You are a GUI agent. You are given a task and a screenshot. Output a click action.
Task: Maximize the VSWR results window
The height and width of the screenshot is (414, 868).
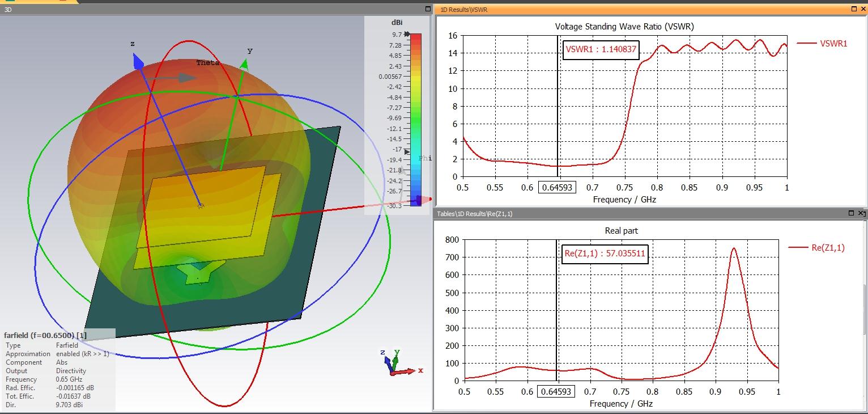[x=854, y=9]
